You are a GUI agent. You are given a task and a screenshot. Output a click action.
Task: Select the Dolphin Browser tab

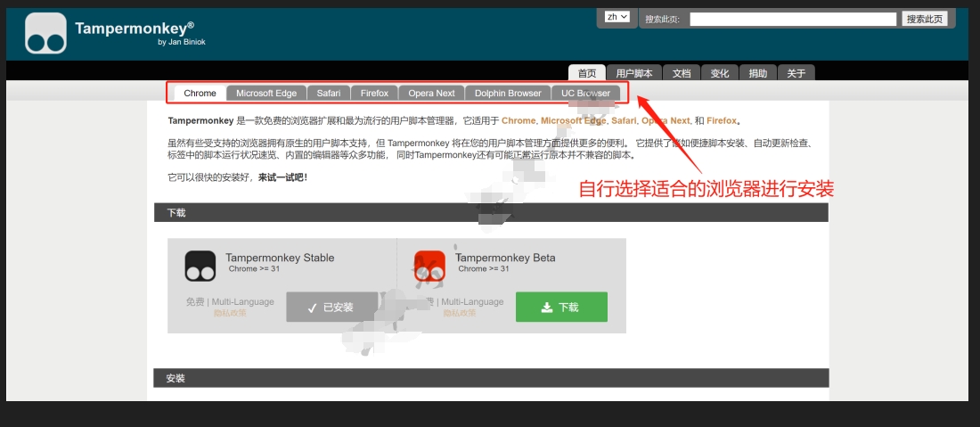[508, 93]
